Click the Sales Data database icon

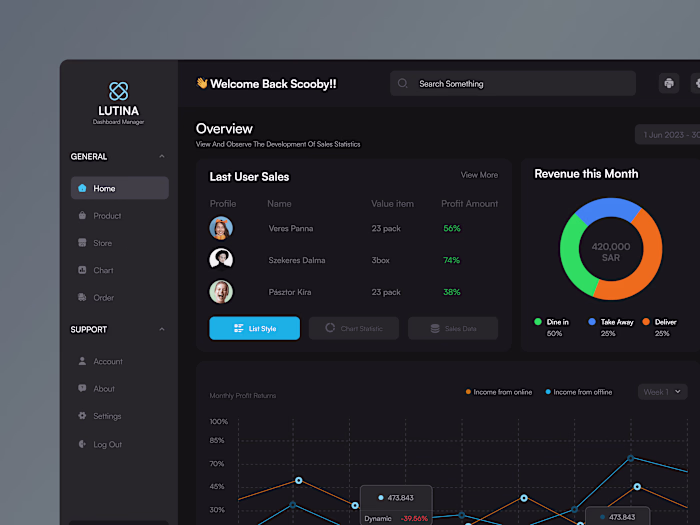point(435,329)
